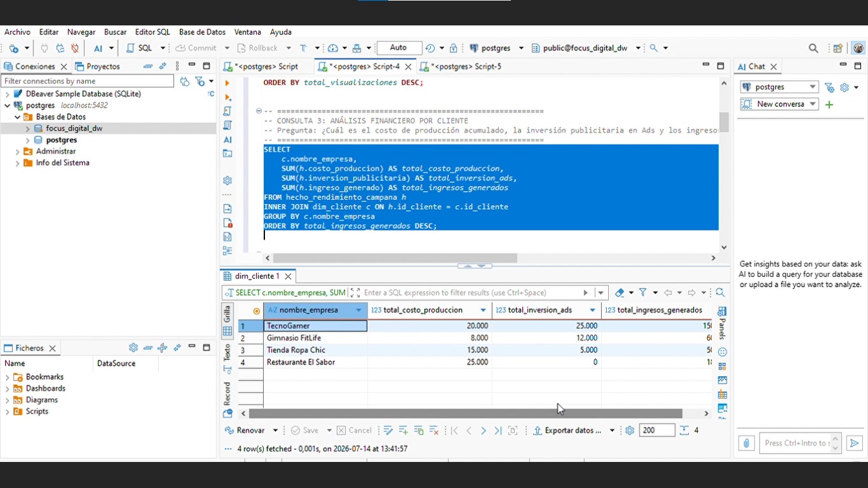
Task: Start a new AI conversation with green plus
Action: pos(829,104)
